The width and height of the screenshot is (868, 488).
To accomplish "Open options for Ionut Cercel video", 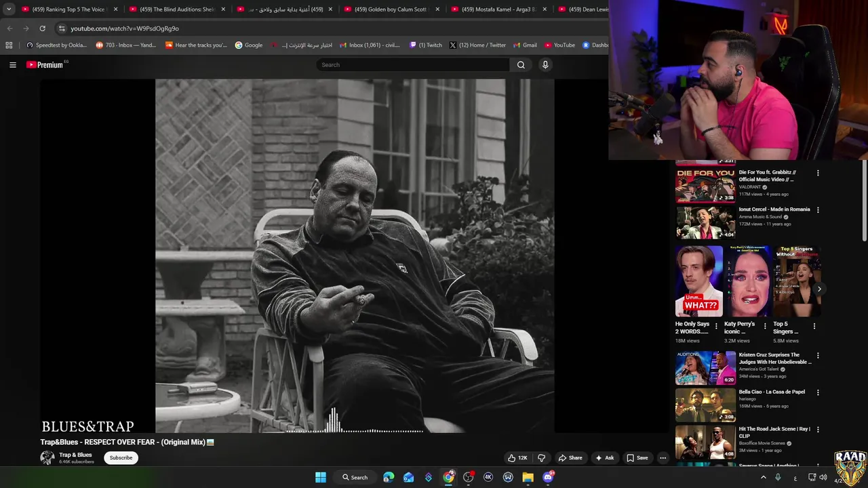I will [818, 210].
